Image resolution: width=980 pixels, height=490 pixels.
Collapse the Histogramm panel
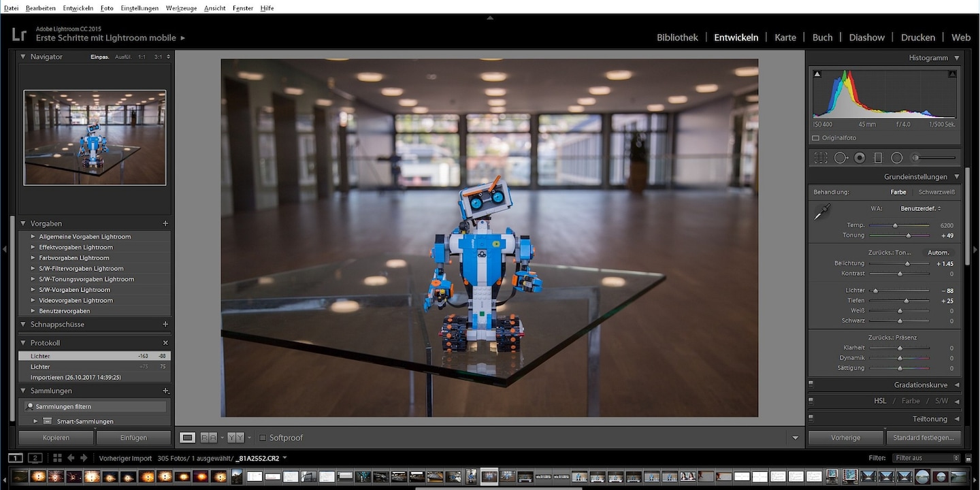pyautogui.click(x=956, y=58)
